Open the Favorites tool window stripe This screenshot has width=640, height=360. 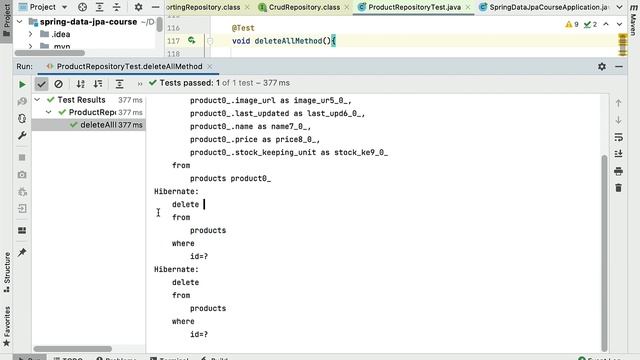(7, 326)
